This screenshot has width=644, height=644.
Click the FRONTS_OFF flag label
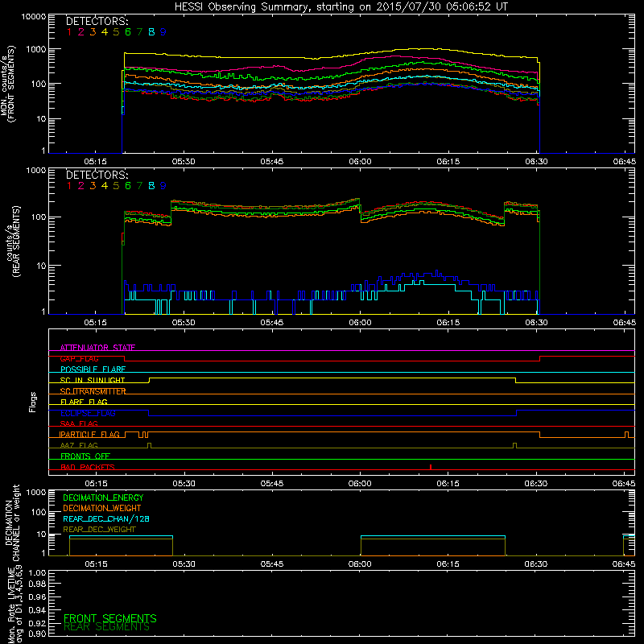(85, 456)
